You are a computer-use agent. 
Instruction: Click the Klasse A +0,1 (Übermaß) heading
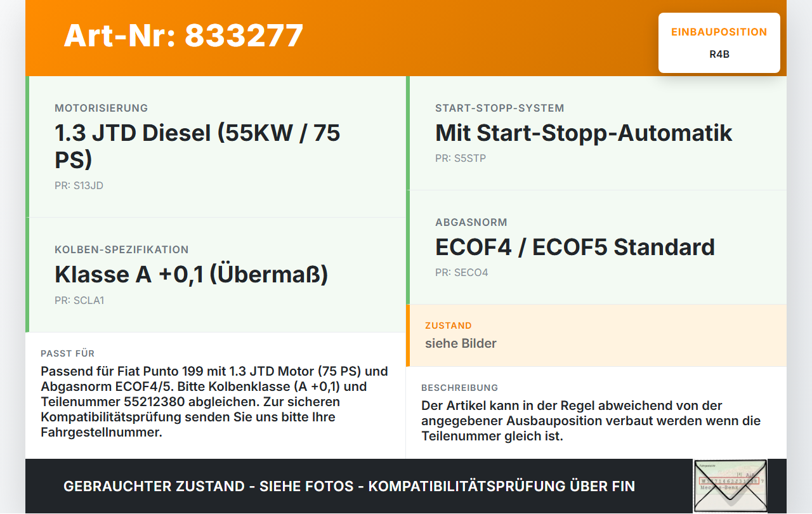tap(192, 274)
